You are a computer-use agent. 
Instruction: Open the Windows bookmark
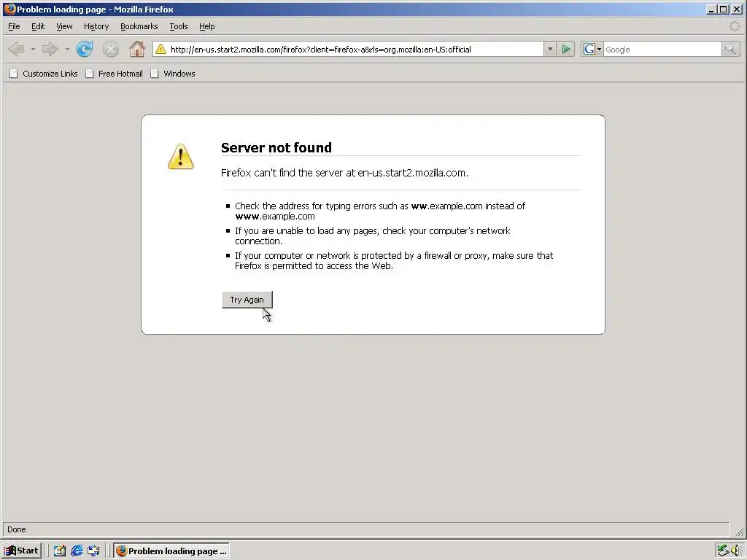click(x=173, y=74)
